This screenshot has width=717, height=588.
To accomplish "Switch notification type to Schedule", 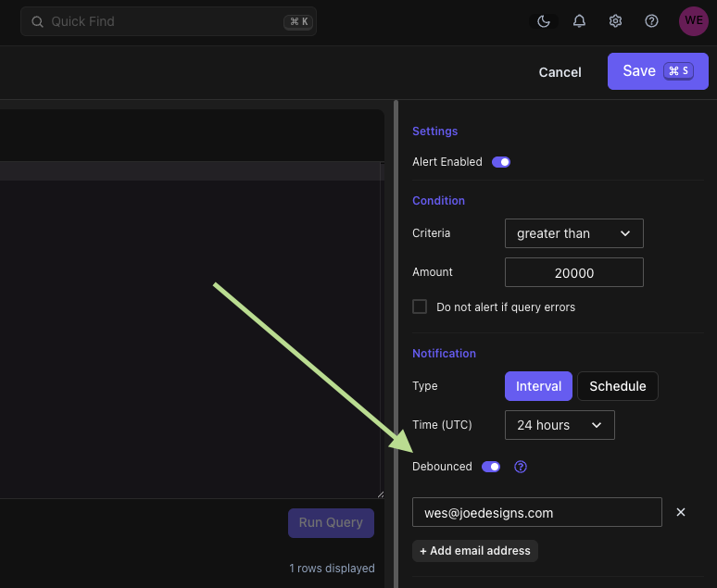I will [x=617, y=386].
